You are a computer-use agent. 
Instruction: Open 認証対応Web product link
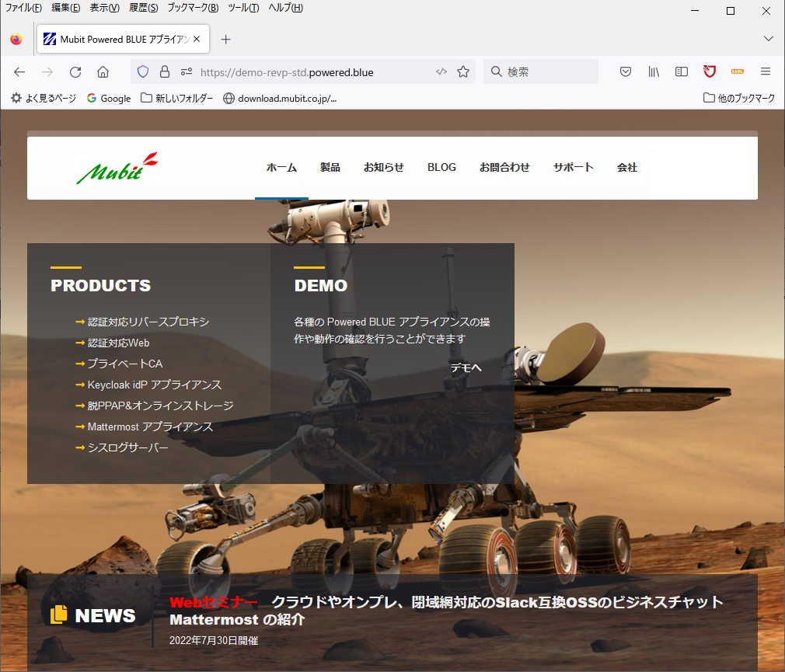click(118, 343)
